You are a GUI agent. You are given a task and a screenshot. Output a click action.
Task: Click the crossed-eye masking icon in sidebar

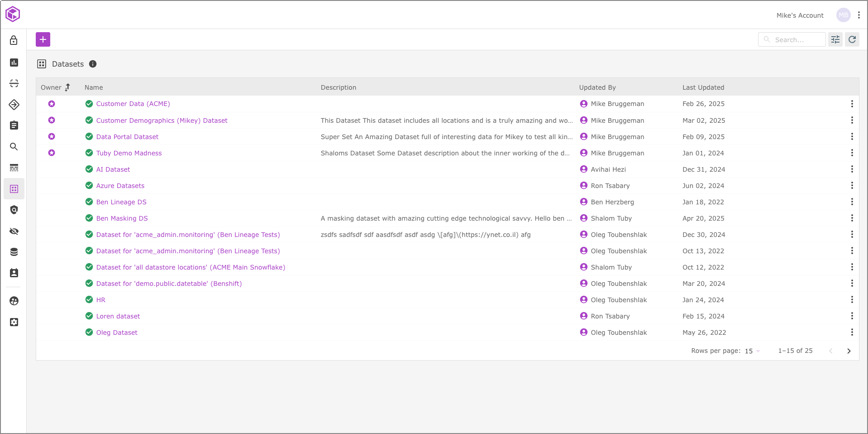pyautogui.click(x=14, y=231)
